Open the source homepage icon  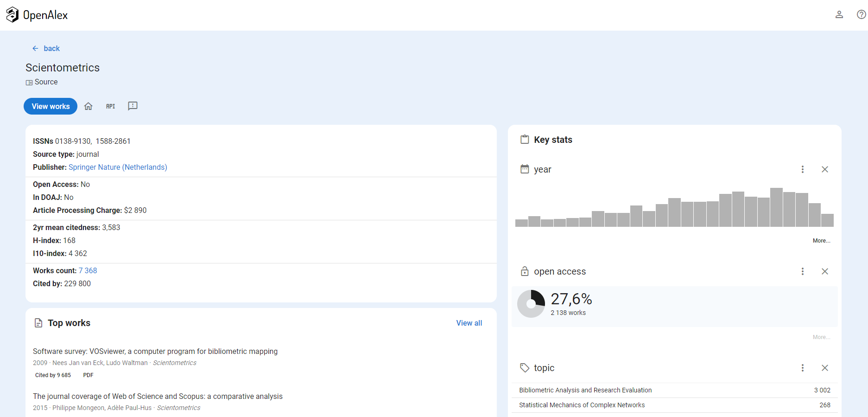coord(89,106)
